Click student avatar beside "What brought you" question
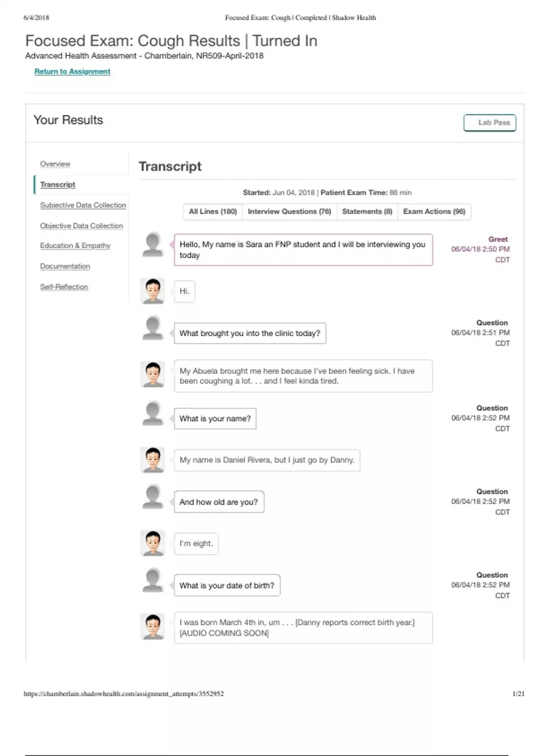The image size is (534, 756). (153, 328)
